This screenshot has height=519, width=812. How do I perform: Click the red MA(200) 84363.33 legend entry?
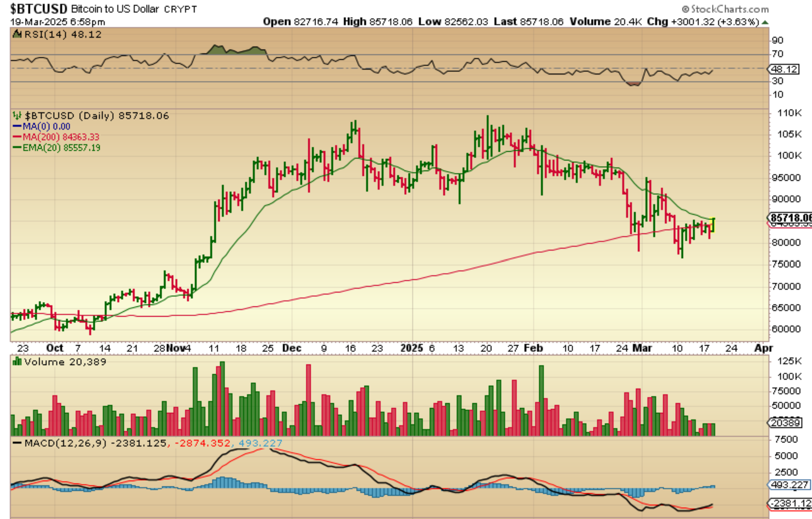point(60,137)
